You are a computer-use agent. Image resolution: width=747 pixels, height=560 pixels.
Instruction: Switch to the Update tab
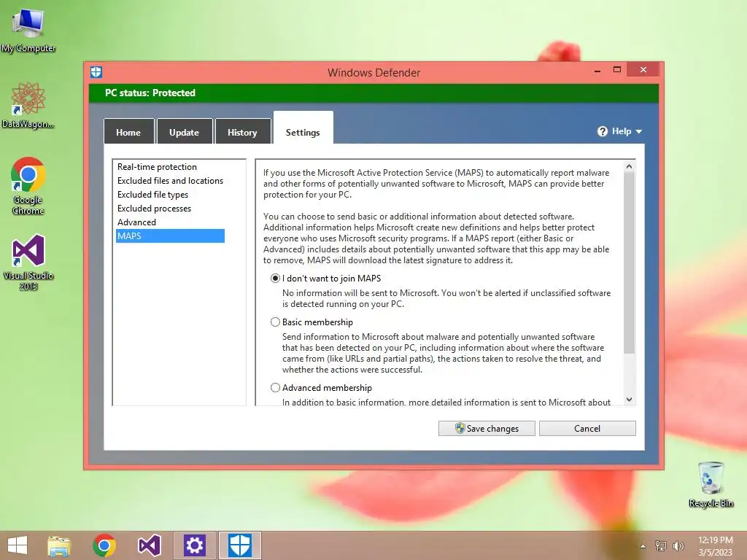(x=185, y=131)
